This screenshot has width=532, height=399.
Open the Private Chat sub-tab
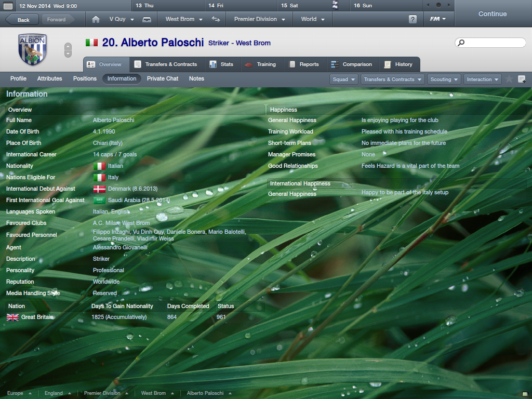click(163, 79)
